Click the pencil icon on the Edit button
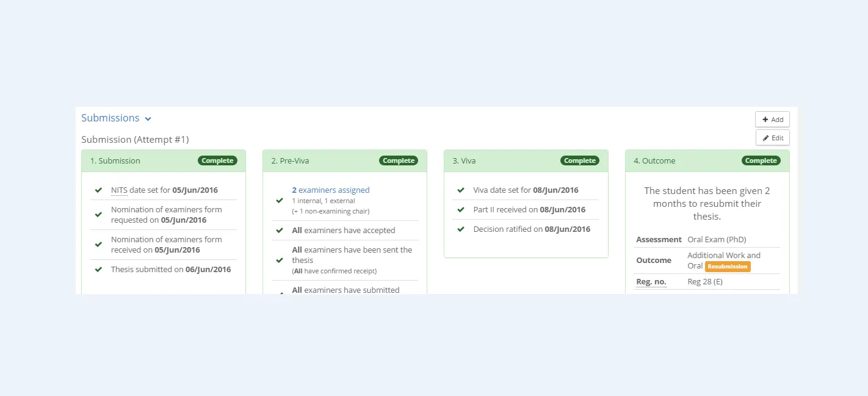The width and height of the screenshot is (868, 396). [766, 137]
